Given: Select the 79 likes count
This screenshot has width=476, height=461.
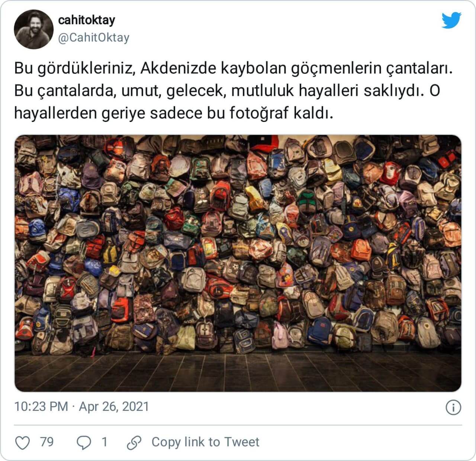Looking at the screenshot, I should pos(47,442).
